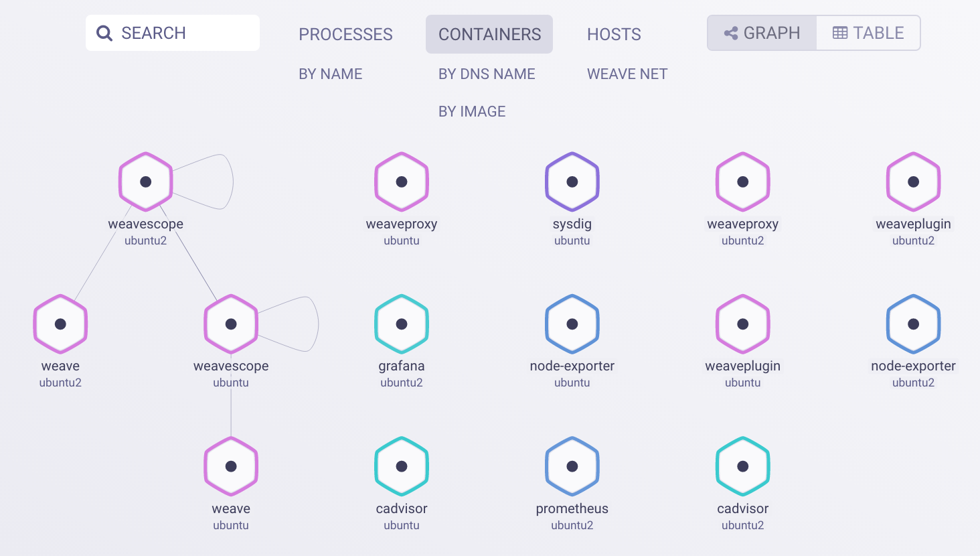Select the cadvisor node on ubuntu2 host
Image resolution: width=980 pixels, height=556 pixels.
point(742,466)
